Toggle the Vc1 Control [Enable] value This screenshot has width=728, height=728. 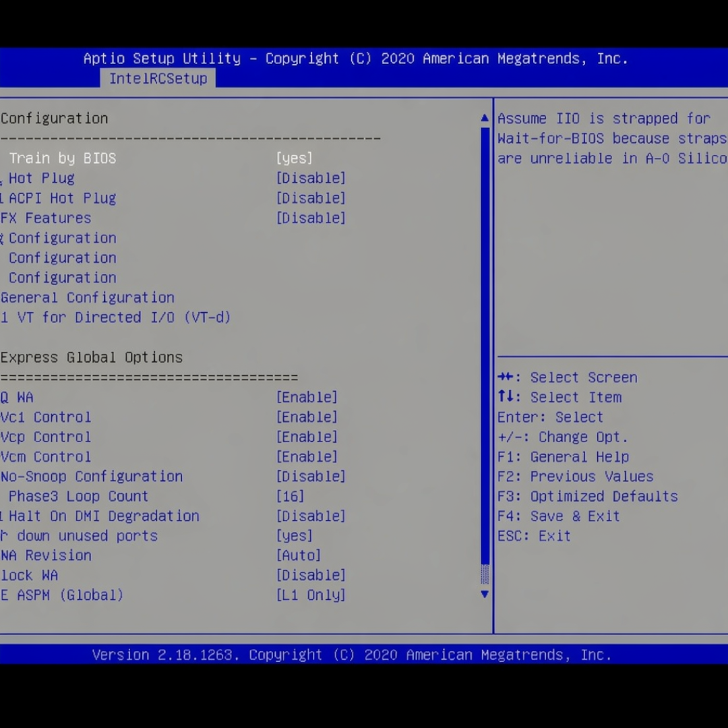point(307,417)
